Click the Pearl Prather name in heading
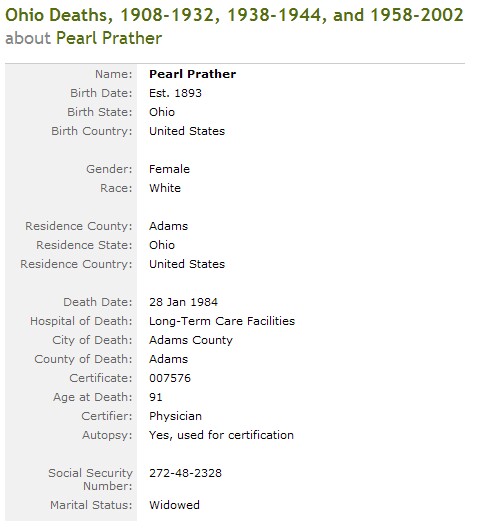This screenshot has width=479, height=530. [109, 38]
